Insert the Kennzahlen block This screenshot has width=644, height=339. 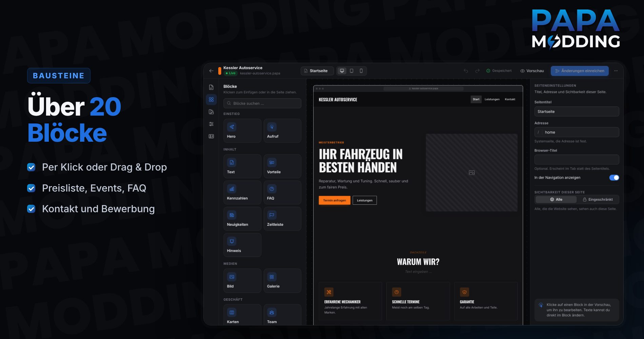click(x=242, y=193)
